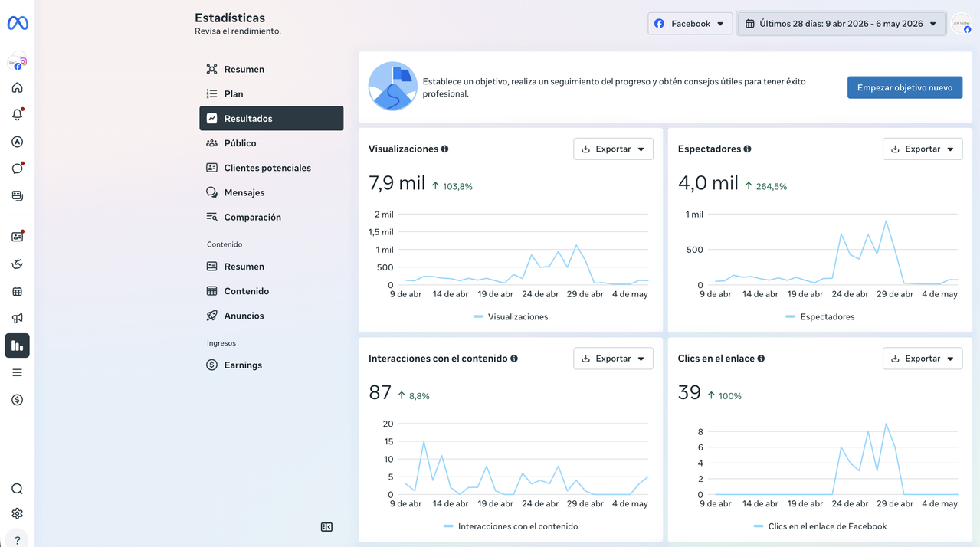Open the Home icon in left rail
Screen dimensions: 980x547
click(18, 87)
